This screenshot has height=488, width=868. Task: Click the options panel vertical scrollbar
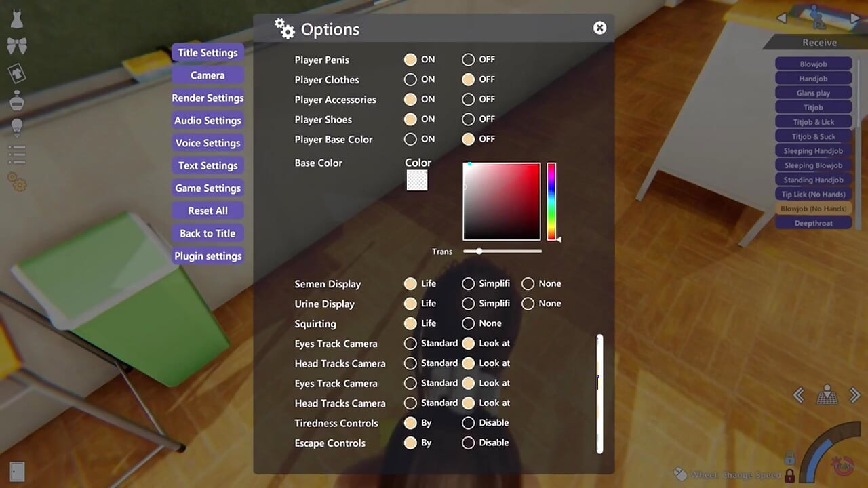(x=599, y=393)
